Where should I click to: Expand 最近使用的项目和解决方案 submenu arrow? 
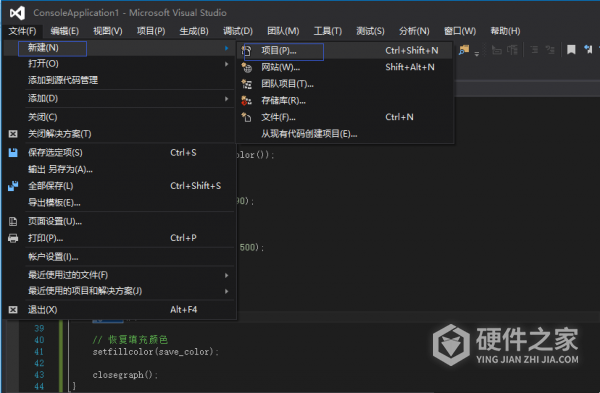tap(227, 291)
